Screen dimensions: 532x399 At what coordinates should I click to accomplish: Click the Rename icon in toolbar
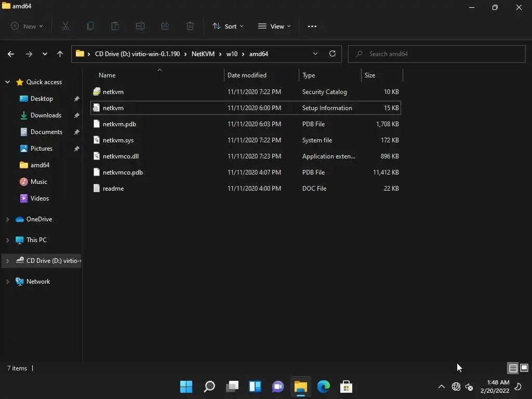coord(140,26)
